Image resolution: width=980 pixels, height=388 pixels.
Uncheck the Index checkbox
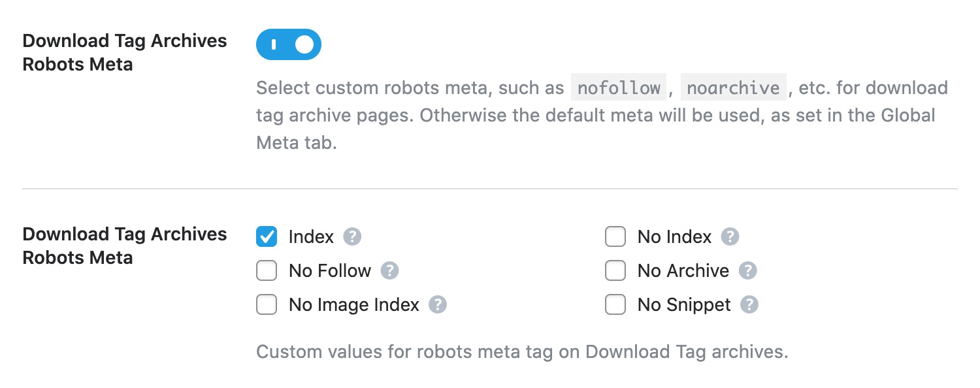267,236
